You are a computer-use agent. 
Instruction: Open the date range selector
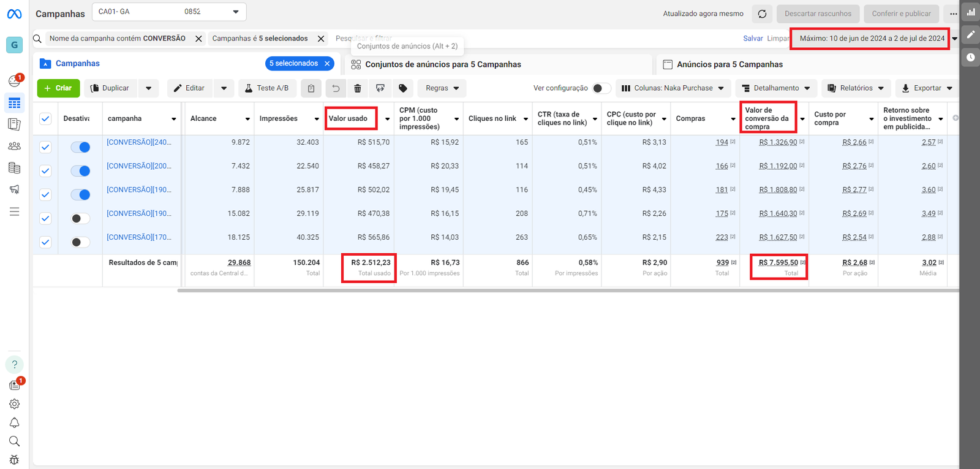pos(872,39)
